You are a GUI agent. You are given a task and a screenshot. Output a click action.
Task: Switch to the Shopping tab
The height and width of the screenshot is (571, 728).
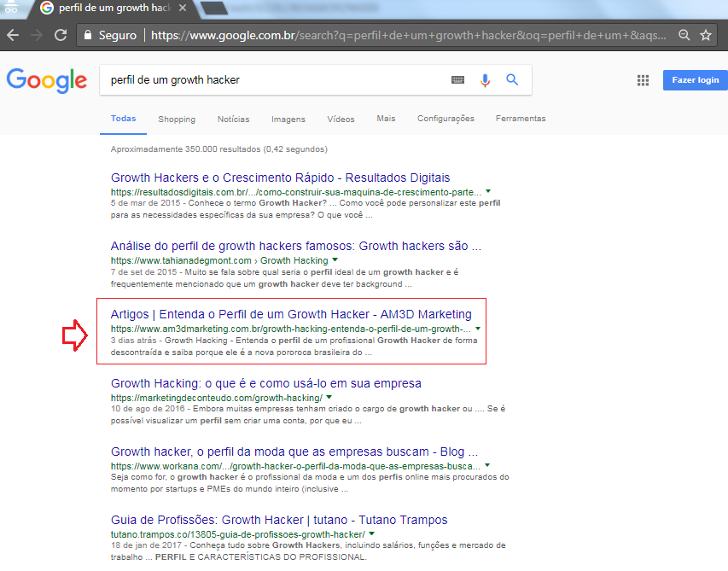click(x=177, y=119)
